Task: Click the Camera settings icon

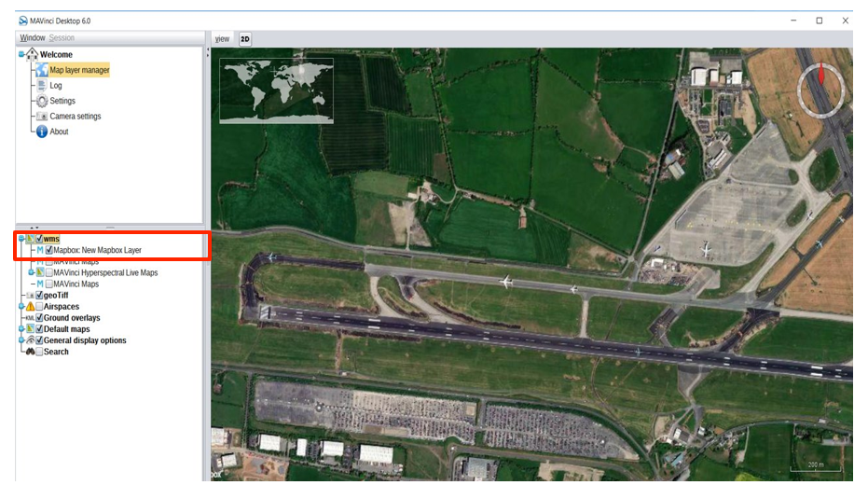Action: click(42, 117)
